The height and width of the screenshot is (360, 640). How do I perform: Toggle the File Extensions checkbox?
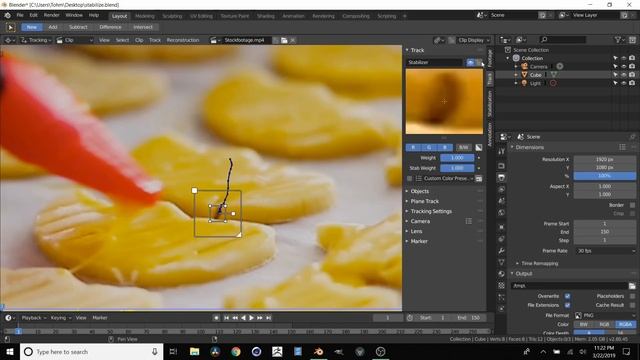(x=567, y=305)
